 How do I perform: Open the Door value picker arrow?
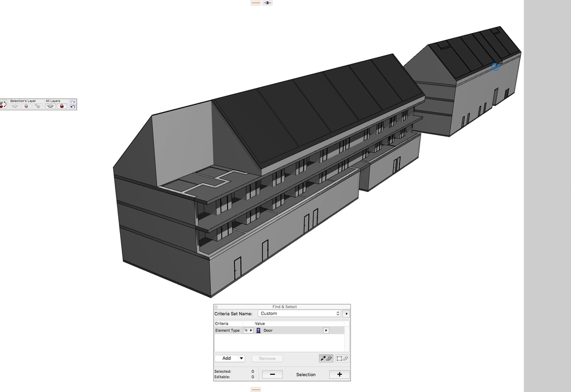(x=326, y=330)
